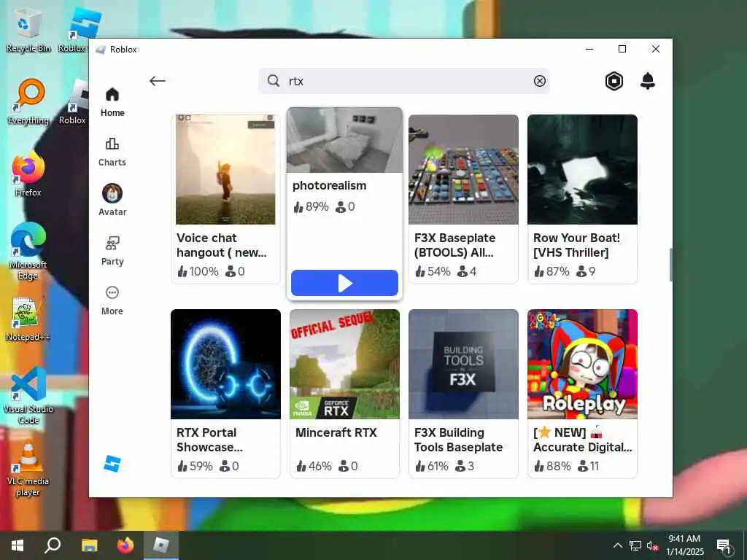This screenshot has height=560, width=747.
Task: Click 'Minceraft RTX' title text
Action: 336,432
